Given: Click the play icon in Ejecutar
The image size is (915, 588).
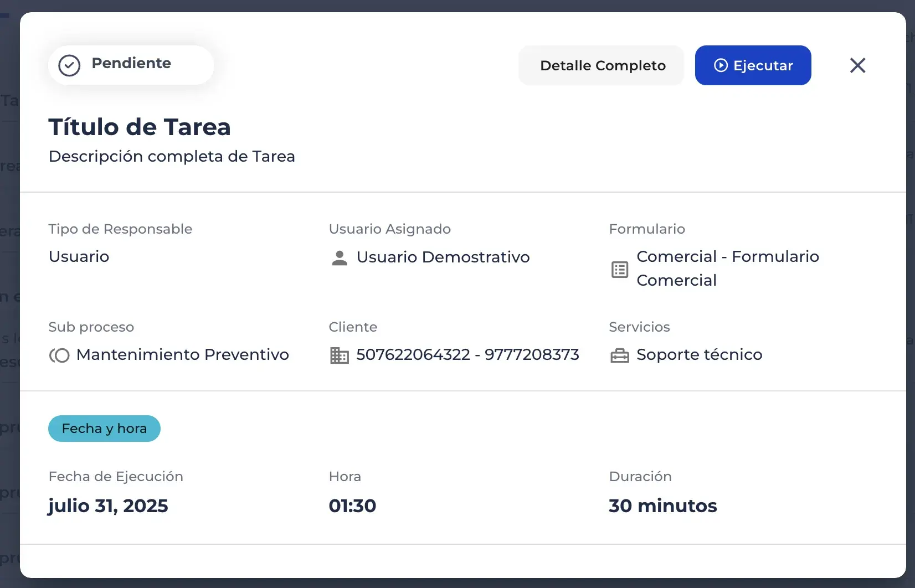Looking at the screenshot, I should point(721,65).
